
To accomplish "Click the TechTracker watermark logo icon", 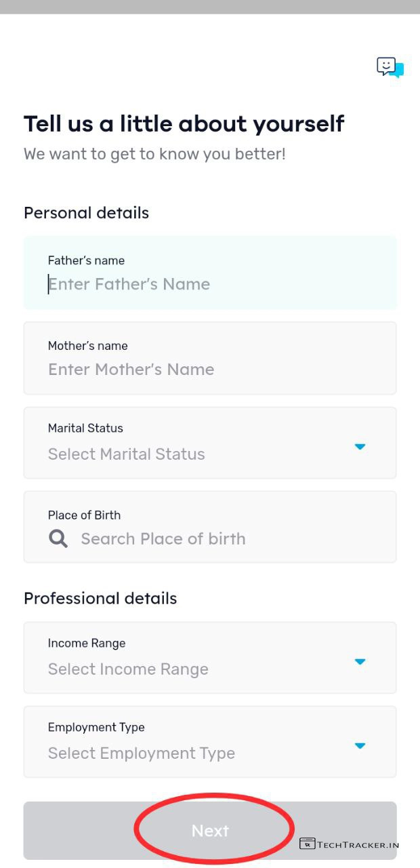I will 307,844.
